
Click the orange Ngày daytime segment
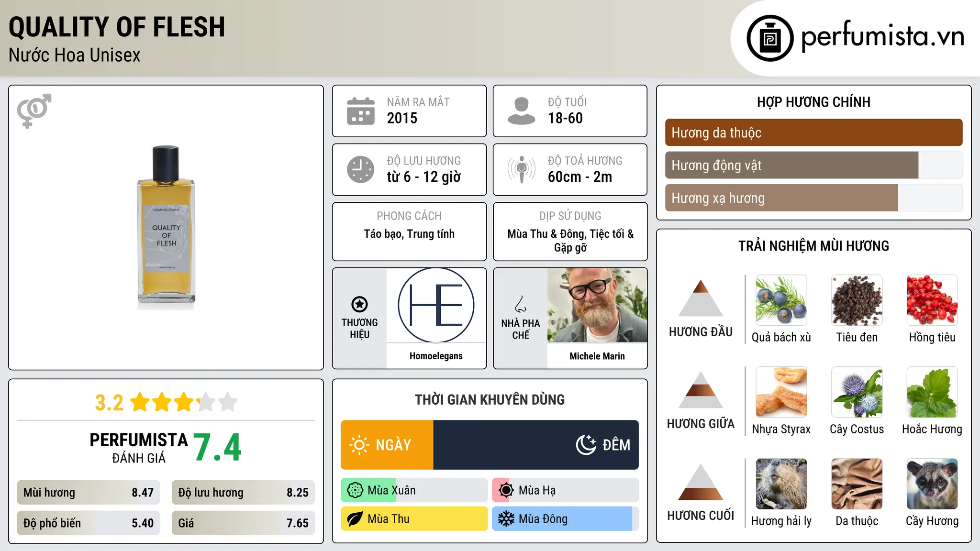pos(387,445)
